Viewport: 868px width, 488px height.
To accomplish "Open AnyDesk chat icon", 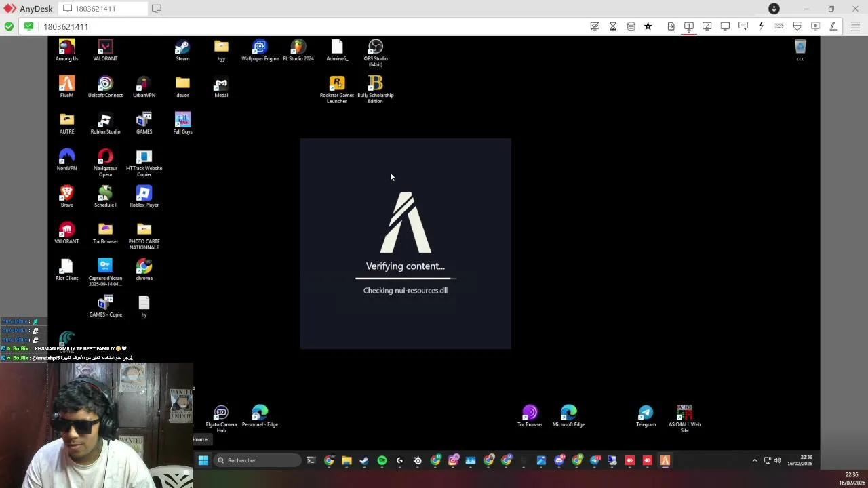I will click(743, 26).
